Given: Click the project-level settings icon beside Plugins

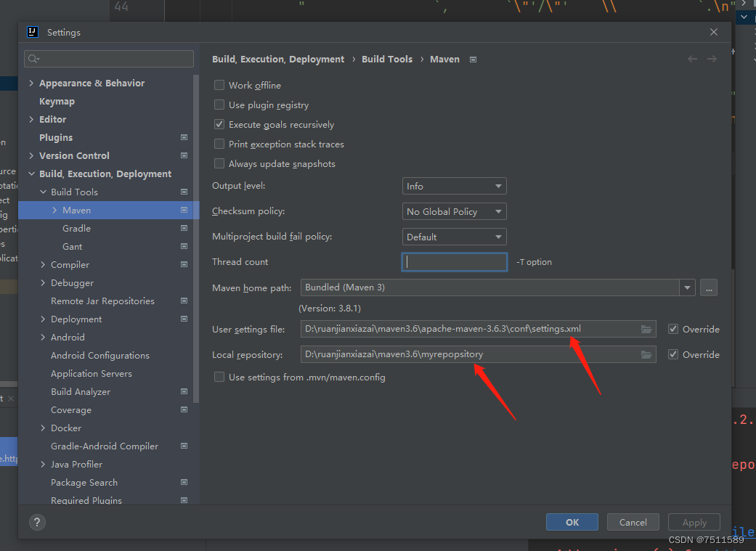Looking at the screenshot, I should click(x=184, y=137).
